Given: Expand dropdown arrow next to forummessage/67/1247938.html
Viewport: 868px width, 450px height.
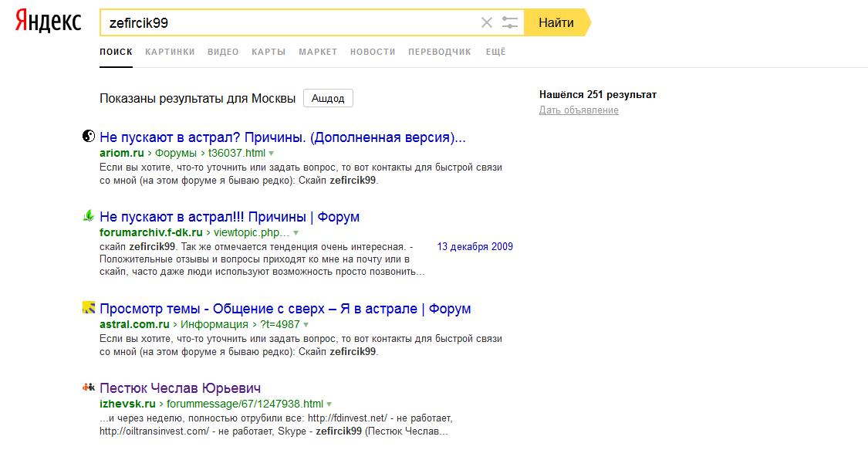Looking at the screenshot, I should pyautogui.click(x=329, y=404).
